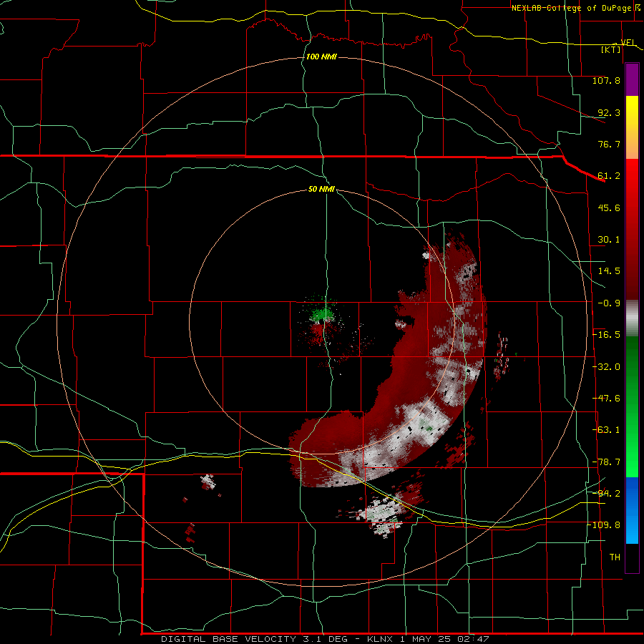Image resolution: width=644 pixels, height=644 pixels.
Task: Click the TH label below the scale
Action: point(615,557)
